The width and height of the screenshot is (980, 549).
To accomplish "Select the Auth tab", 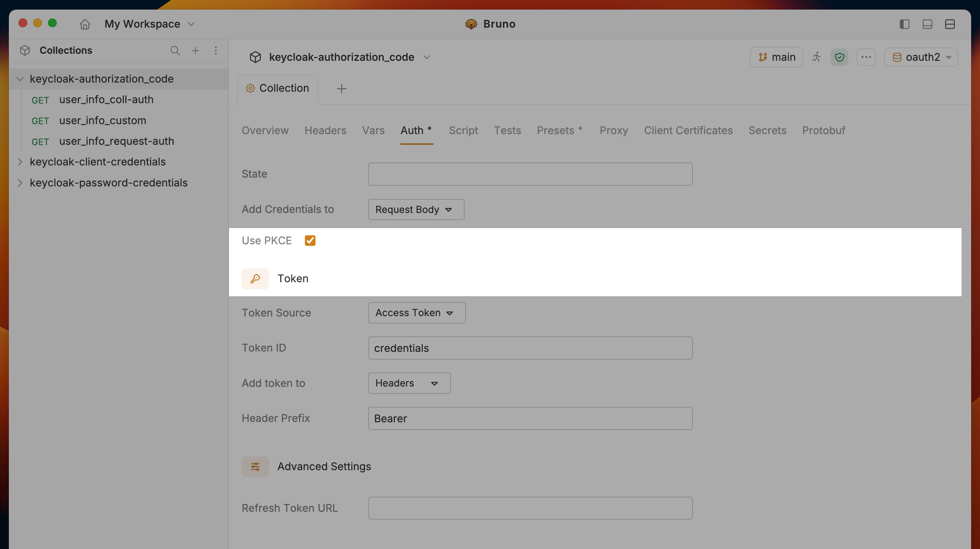I will [x=416, y=130].
